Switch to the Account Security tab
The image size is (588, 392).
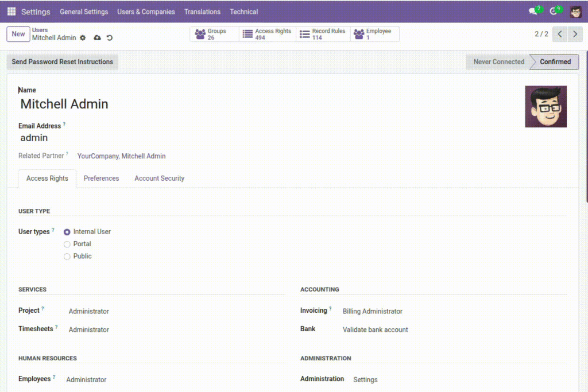point(160,178)
